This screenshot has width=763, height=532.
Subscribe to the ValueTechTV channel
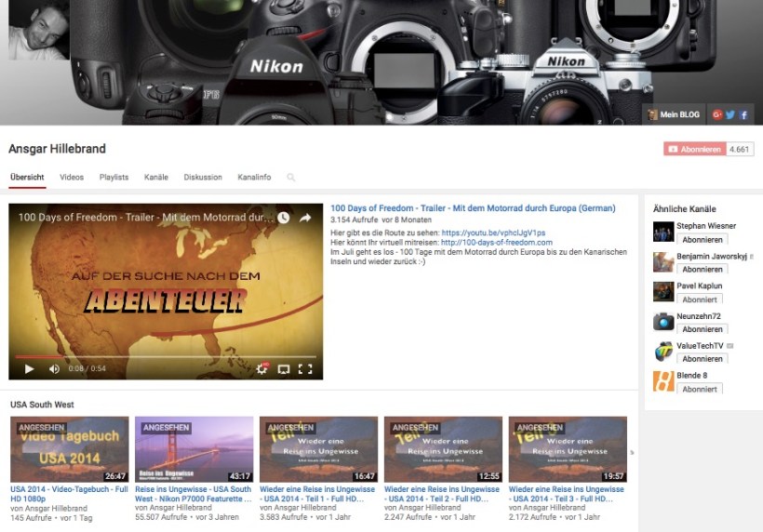703,359
